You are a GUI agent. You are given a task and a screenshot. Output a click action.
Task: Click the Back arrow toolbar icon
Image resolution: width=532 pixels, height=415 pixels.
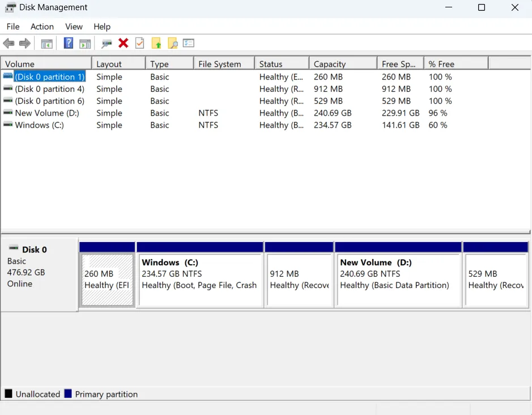coord(8,44)
